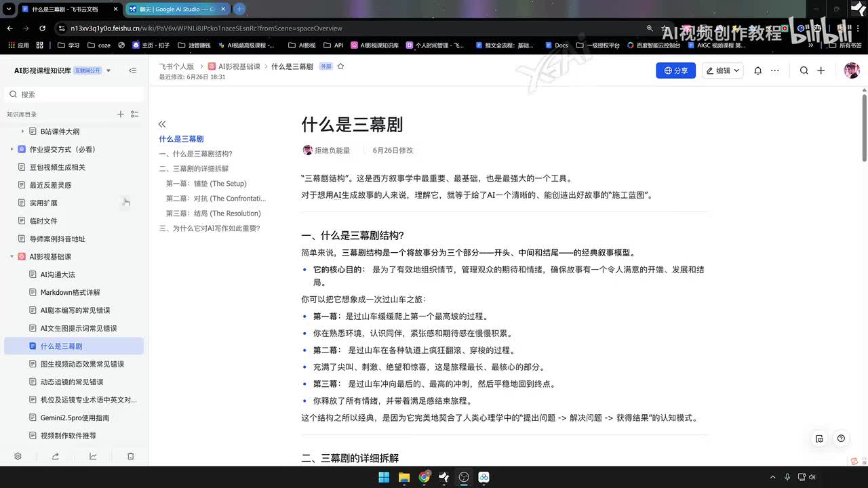Click the blue 分享 share button
This screenshot has width=868, height=488.
point(675,70)
